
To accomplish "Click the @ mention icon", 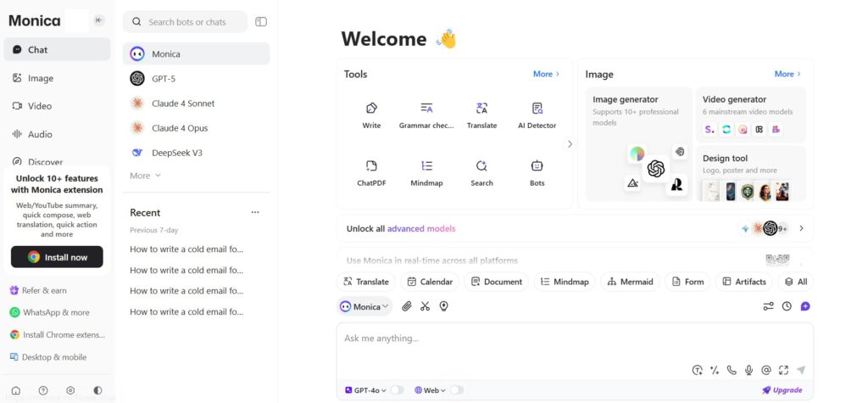I will point(766,370).
